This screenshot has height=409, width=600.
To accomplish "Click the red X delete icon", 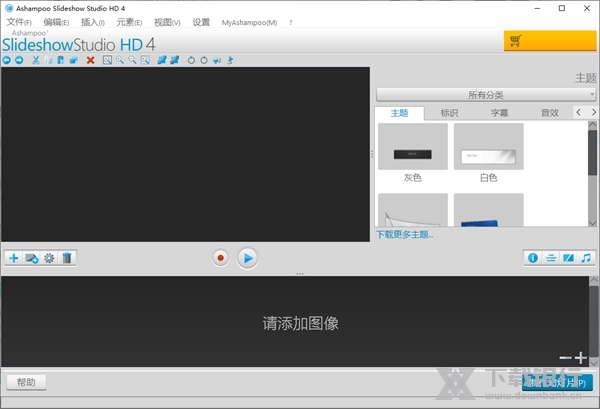I will 90,60.
